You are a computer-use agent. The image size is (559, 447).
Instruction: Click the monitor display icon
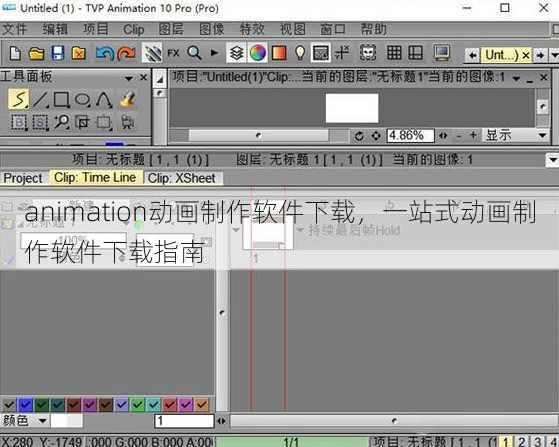coord(442,53)
